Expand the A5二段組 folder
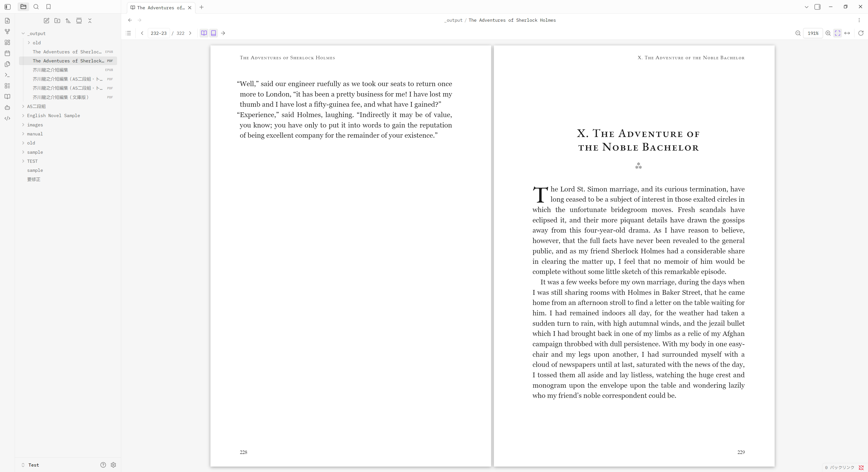868x472 pixels. coord(23,106)
